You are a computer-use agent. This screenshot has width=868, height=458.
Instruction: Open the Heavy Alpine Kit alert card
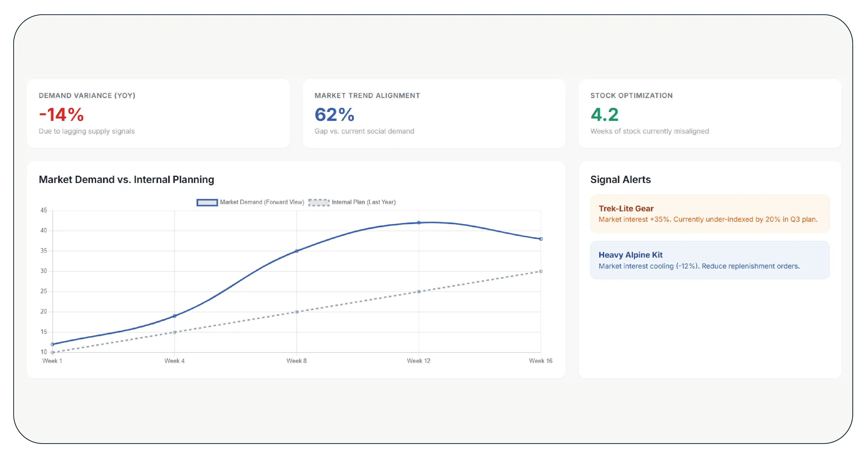point(710,260)
